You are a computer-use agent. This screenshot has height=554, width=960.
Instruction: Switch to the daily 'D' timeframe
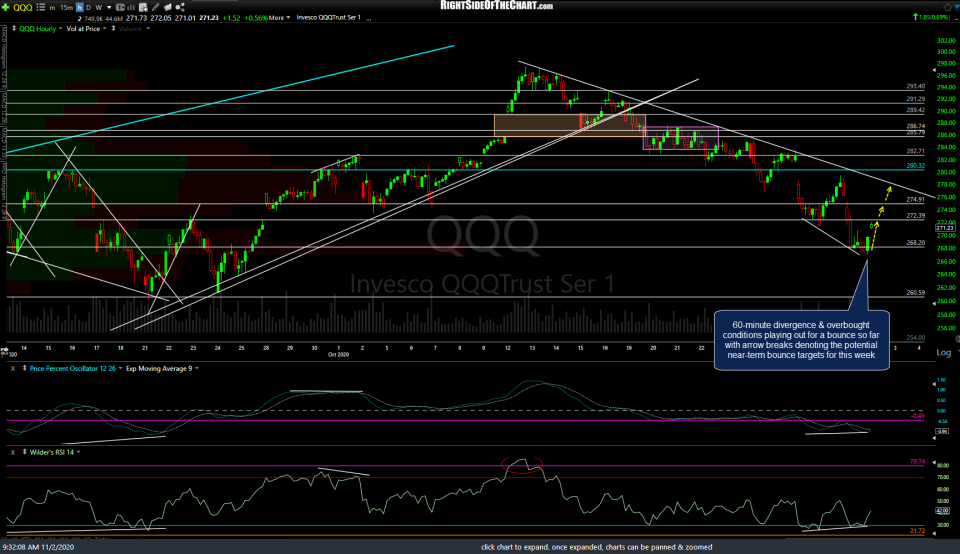click(x=88, y=7)
